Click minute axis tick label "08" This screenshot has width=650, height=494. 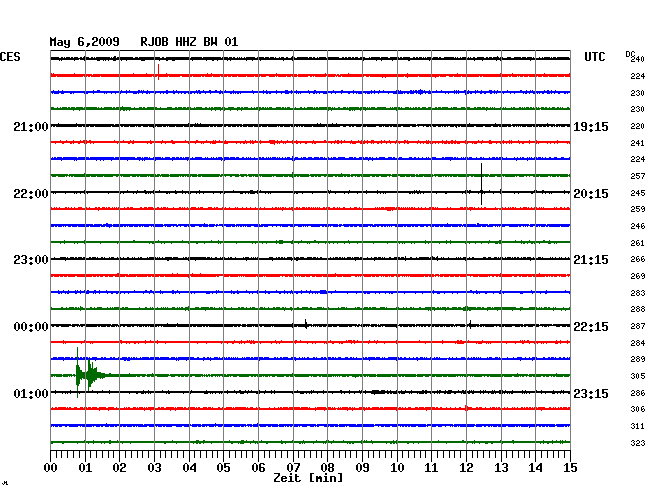coord(327,468)
